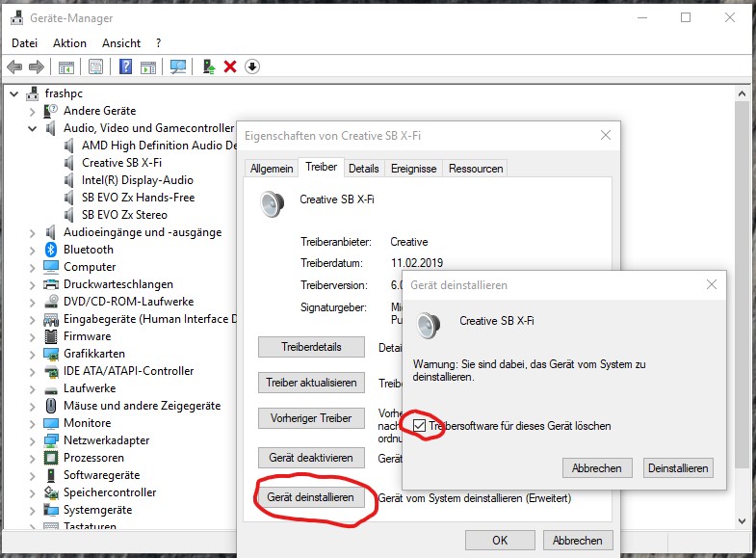
Task: Click the Back arrow toolbar icon
Action: [15, 66]
